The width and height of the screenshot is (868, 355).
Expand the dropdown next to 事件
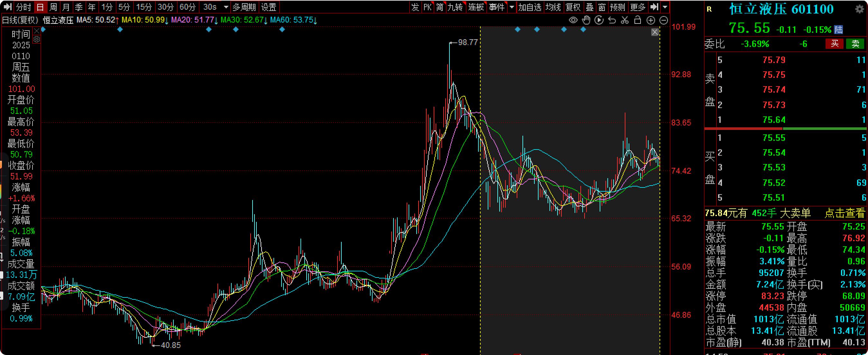coord(512,7)
